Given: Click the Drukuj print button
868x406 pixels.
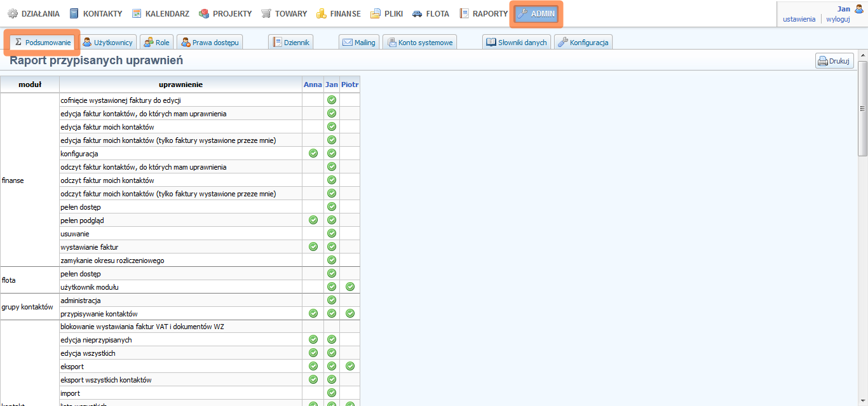Looking at the screenshot, I should [834, 61].
